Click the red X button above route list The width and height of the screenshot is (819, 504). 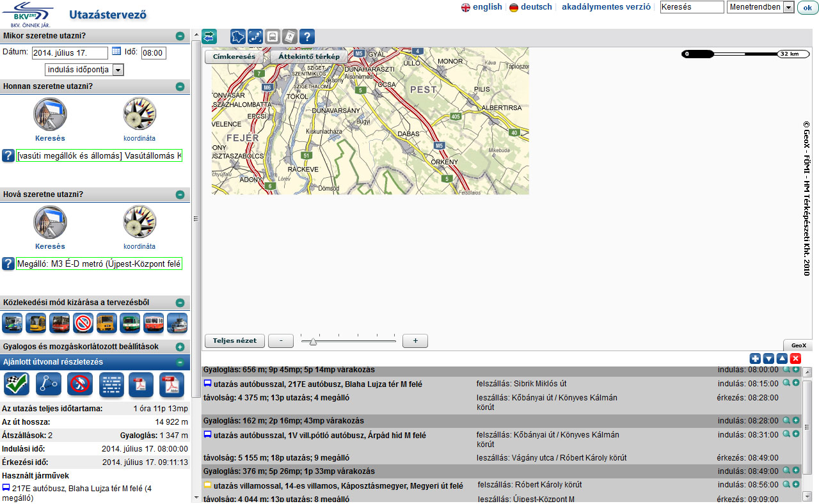795,359
